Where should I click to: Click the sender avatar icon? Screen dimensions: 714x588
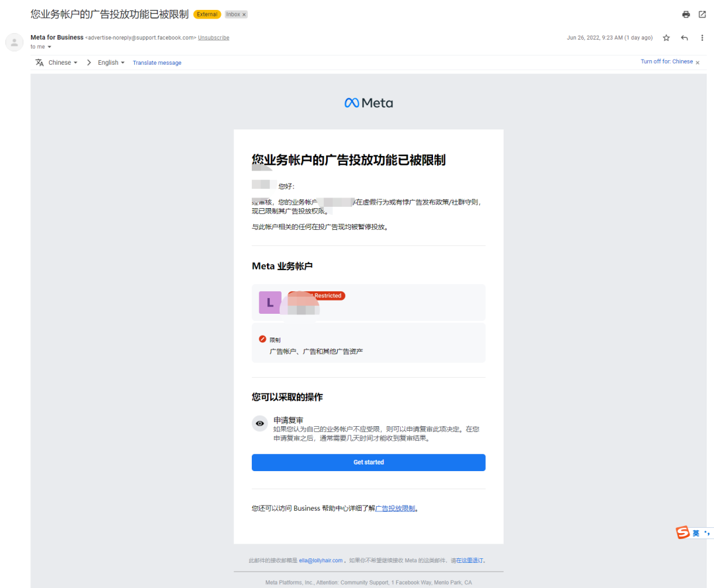pos(14,42)
